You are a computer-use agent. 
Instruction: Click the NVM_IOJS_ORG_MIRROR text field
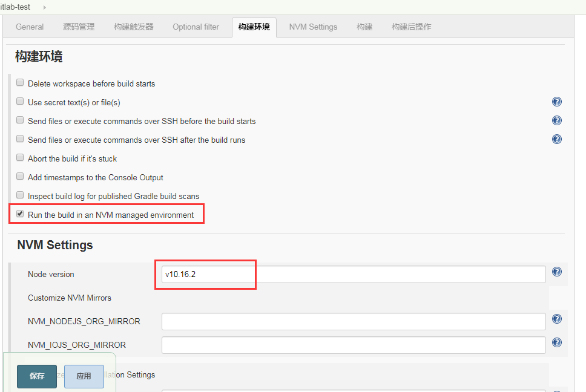click(354, 345)
